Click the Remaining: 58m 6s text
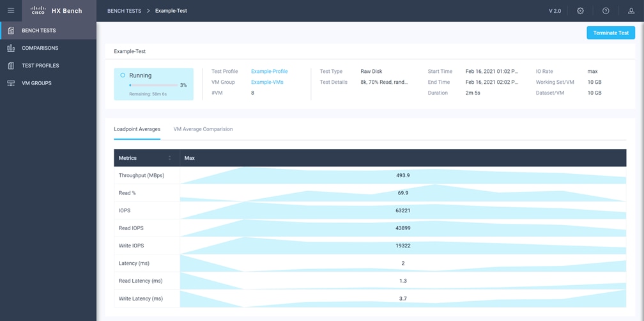The image size is (644, 321). coord(148,94)
